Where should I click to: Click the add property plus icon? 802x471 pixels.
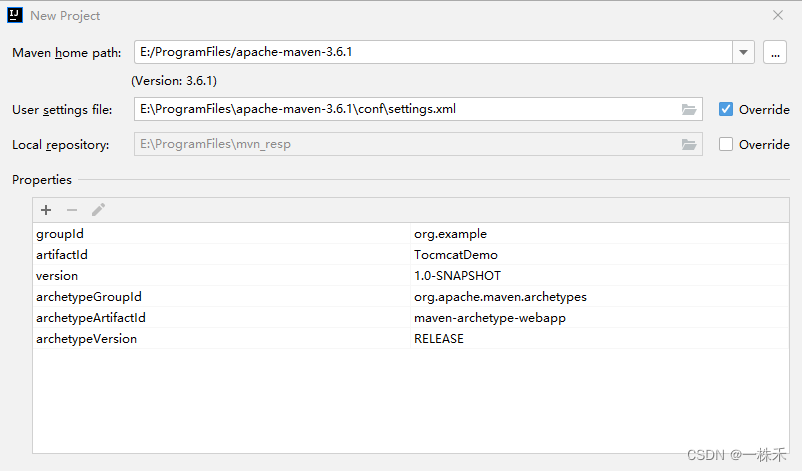click(46, 210)
